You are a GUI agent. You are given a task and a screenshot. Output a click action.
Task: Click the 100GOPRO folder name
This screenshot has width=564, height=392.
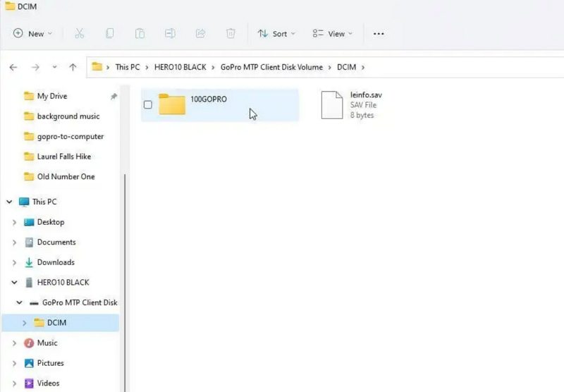(x=209, y=99)
